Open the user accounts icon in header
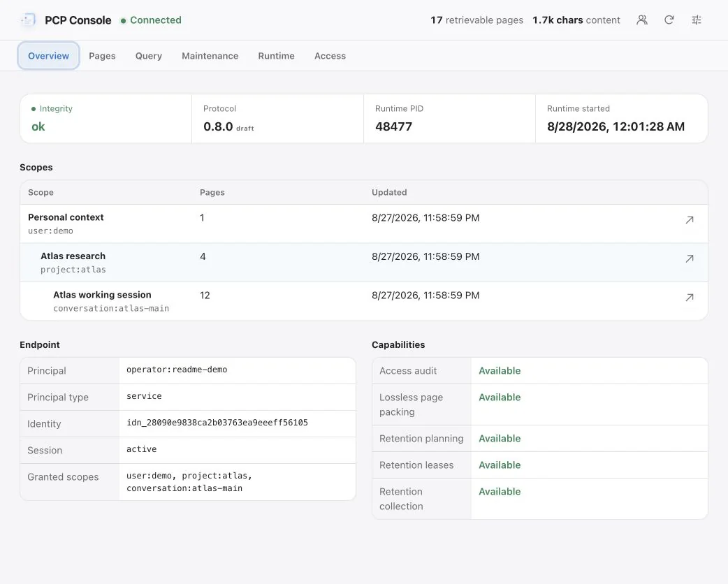The height and width of the screenshot is (584, 728). tap(641, 20)
